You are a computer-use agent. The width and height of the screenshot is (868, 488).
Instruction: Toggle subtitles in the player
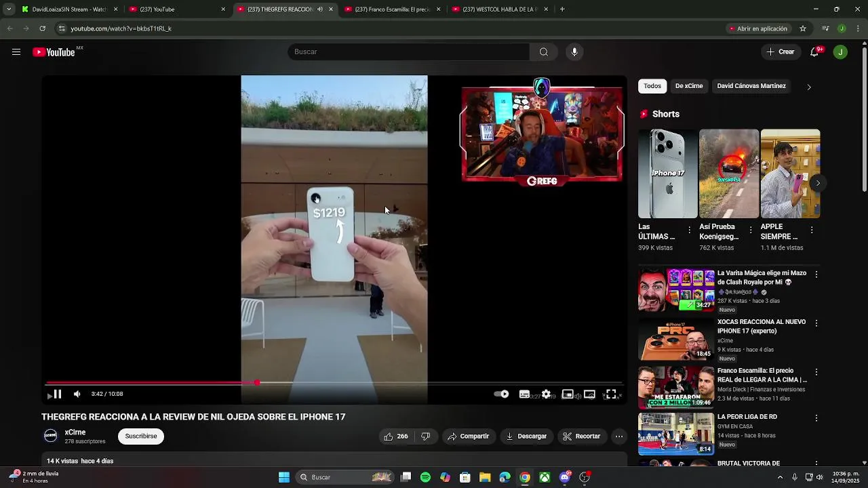[x=524, y=394]
